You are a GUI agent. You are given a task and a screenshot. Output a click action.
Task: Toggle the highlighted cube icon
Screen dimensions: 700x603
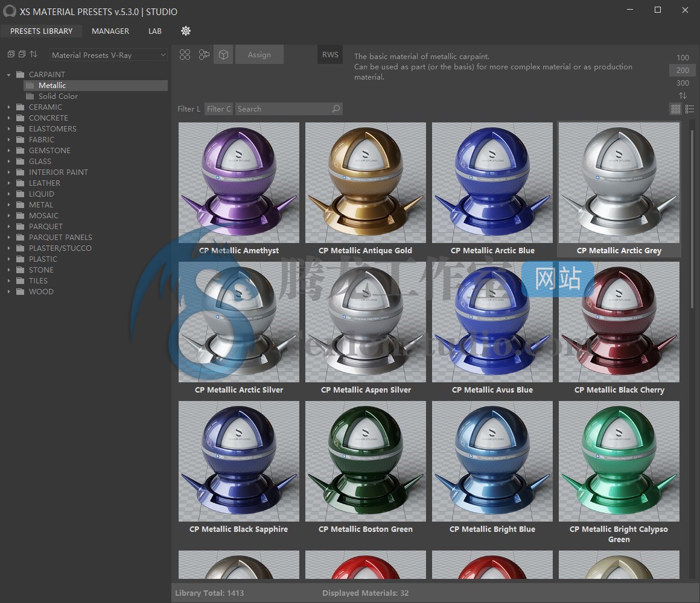pyautogui.click(x=223, y=54)
